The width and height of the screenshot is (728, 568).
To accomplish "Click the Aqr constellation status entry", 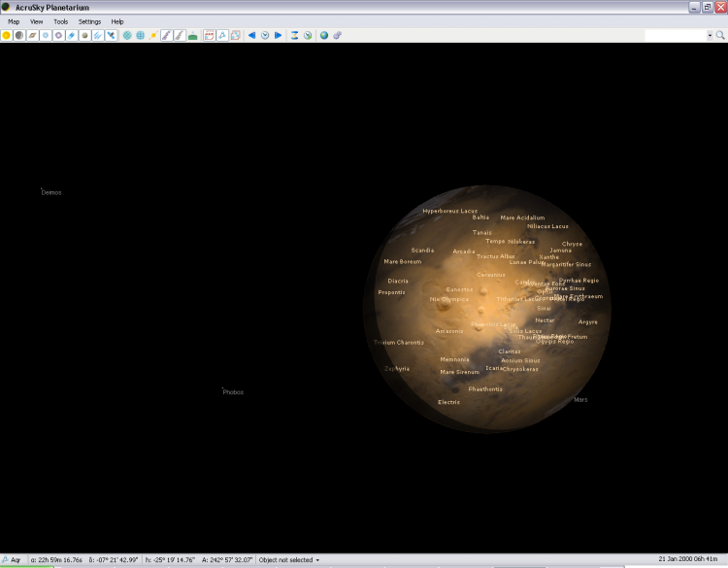I will pyautogui.click(x=12, y=560).
